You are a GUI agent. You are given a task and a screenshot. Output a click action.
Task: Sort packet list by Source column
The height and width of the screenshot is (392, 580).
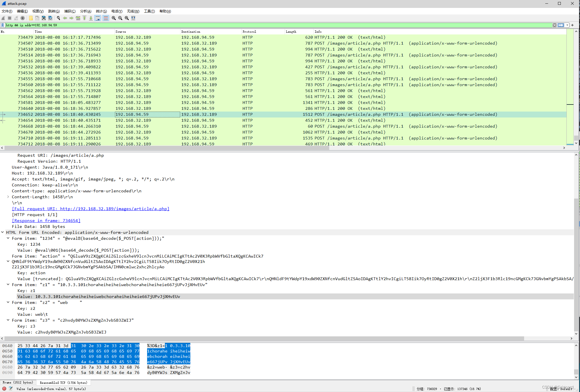(x=147, y=32)
